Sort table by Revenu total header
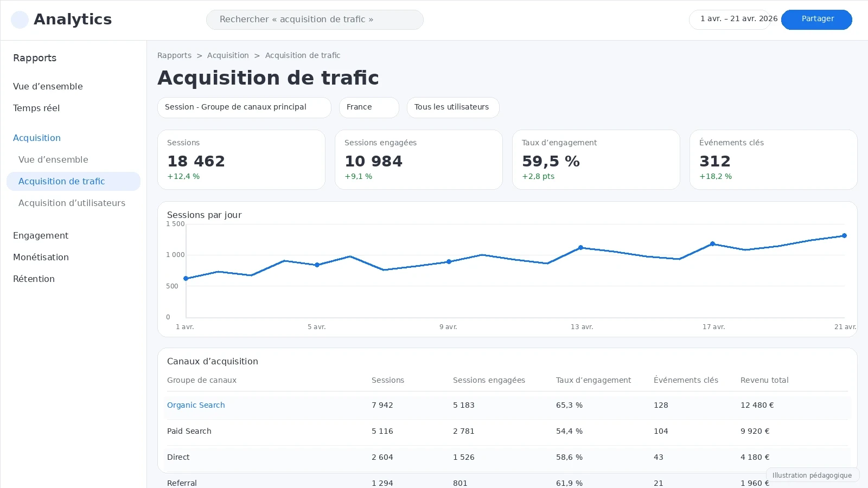This screenshot has height=488, width=868. (x=764, y=380)
